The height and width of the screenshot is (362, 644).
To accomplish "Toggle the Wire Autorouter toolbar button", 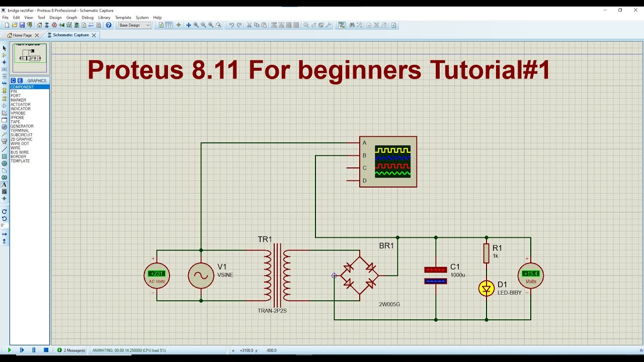I will click(x=342, y=25).
